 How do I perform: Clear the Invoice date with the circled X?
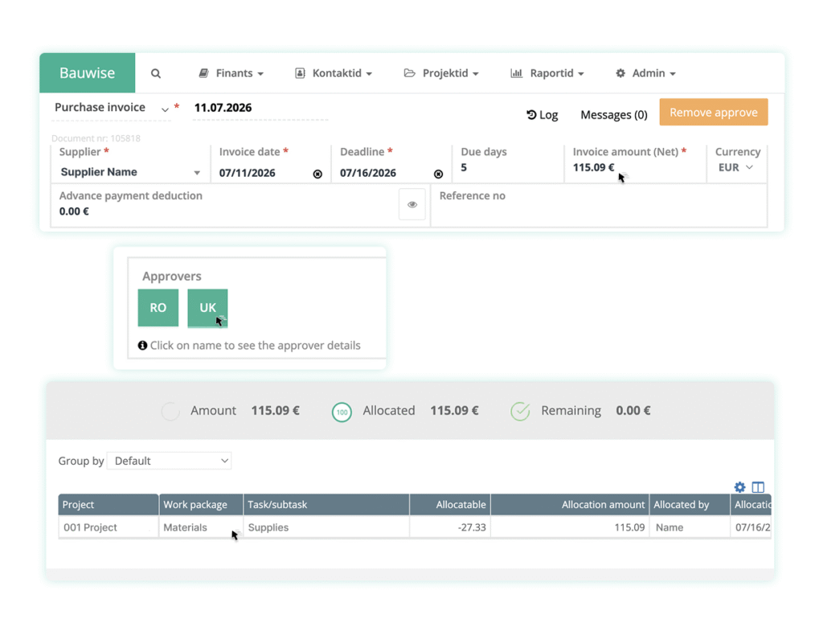[317, 174]
